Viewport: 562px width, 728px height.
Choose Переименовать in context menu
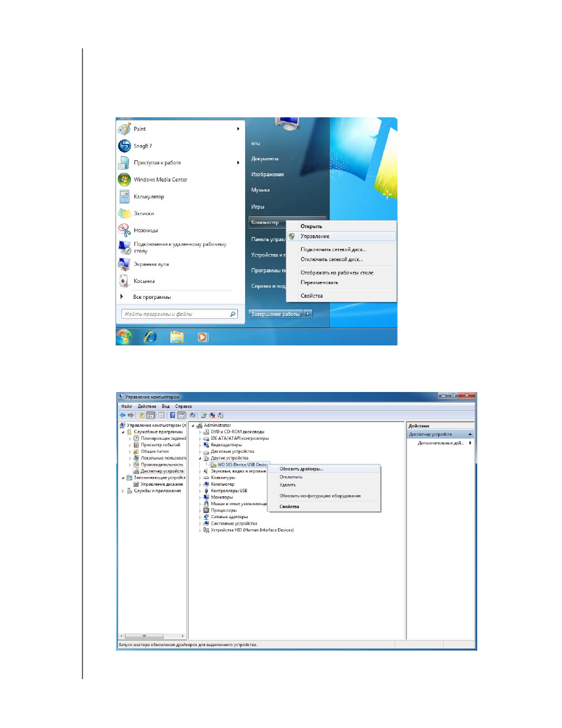tap(319, 282)
